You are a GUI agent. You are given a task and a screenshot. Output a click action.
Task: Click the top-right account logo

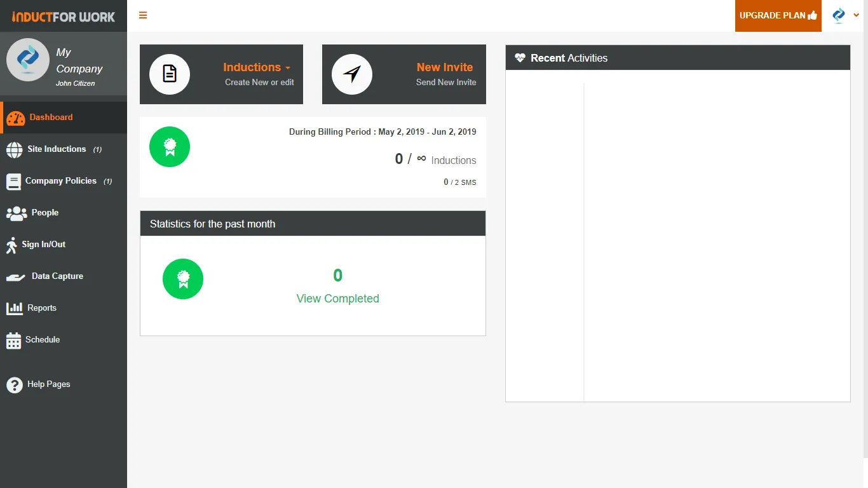click(x=839, y=15)
